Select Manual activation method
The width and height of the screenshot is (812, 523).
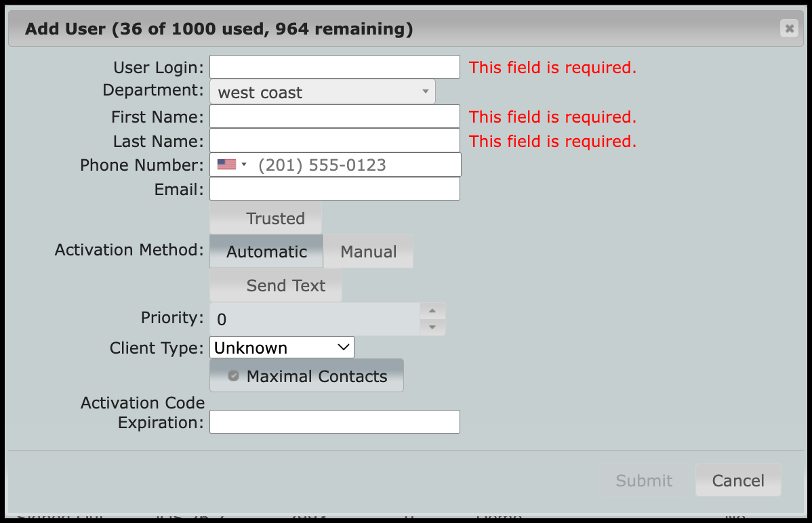pos(368,252)
